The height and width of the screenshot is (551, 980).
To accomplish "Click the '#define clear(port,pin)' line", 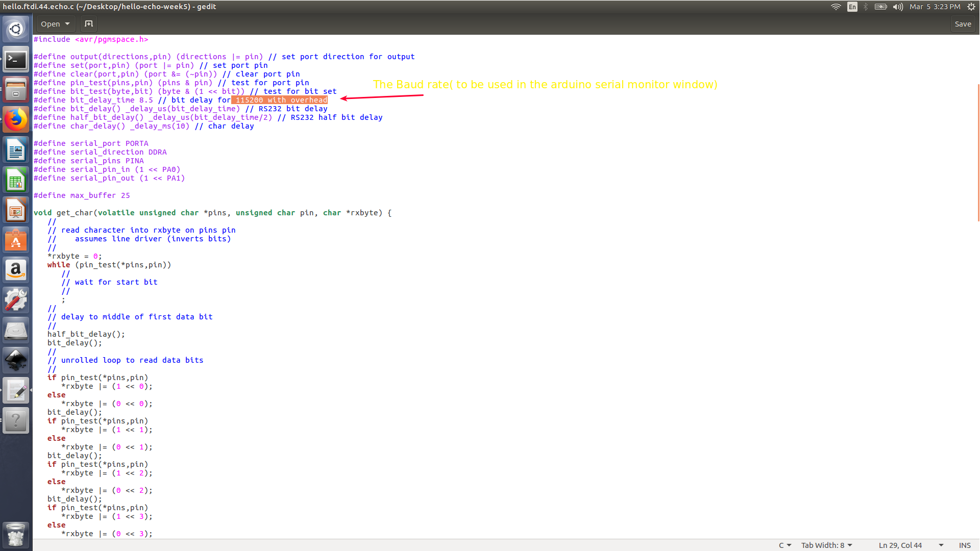I will click(x=166, y=74).
